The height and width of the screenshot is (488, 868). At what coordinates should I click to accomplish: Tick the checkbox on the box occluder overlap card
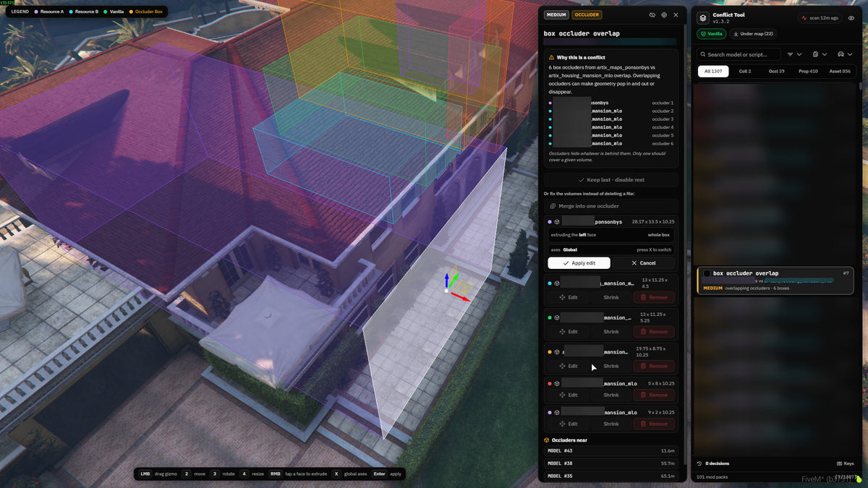coord(707,273)
